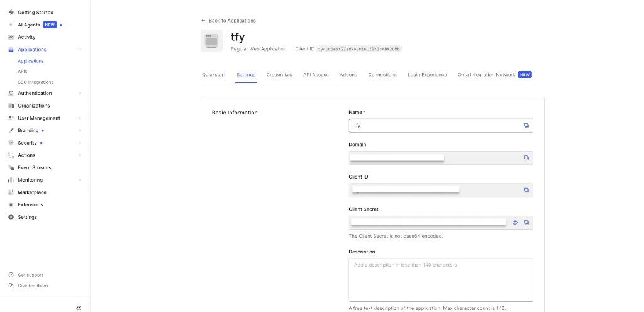
Task: Open Okta Integration Network tab
Action: click(494, 75)
